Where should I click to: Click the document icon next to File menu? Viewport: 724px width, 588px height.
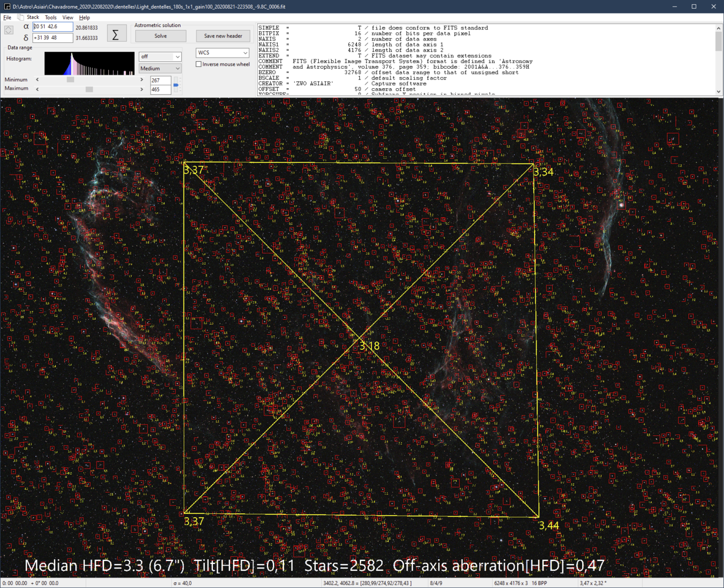pos(20,18)
